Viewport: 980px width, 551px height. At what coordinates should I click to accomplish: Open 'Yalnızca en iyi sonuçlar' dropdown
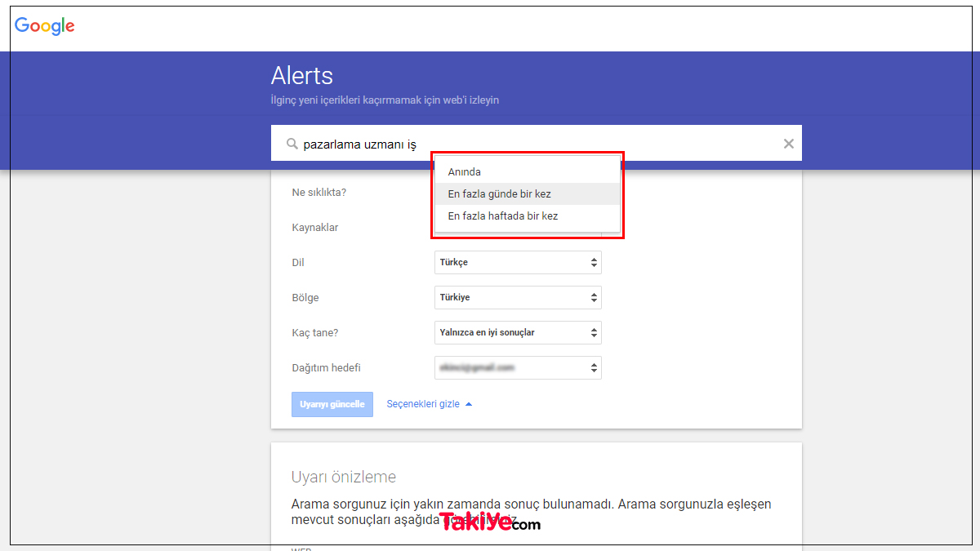coord(518,333)
